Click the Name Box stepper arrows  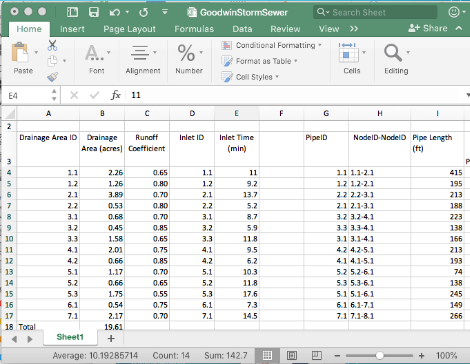[x=54, y=95]
